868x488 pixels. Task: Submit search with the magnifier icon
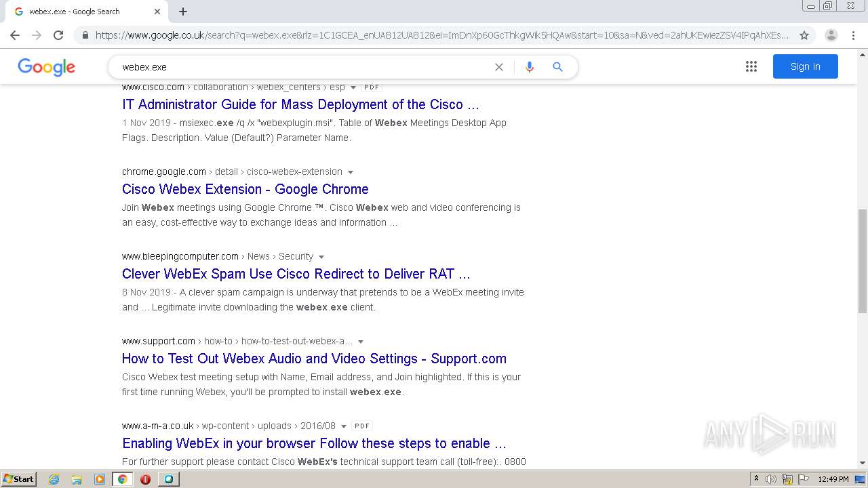tap(557, 67)
